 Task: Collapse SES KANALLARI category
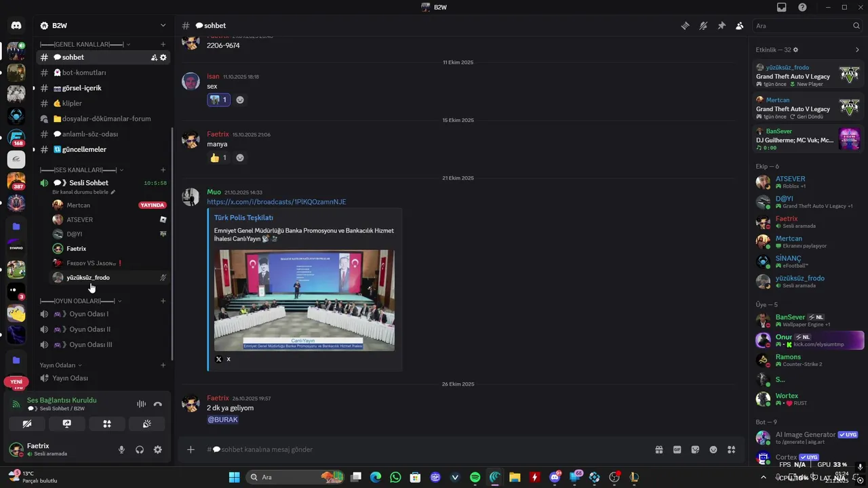coord(81,169)
